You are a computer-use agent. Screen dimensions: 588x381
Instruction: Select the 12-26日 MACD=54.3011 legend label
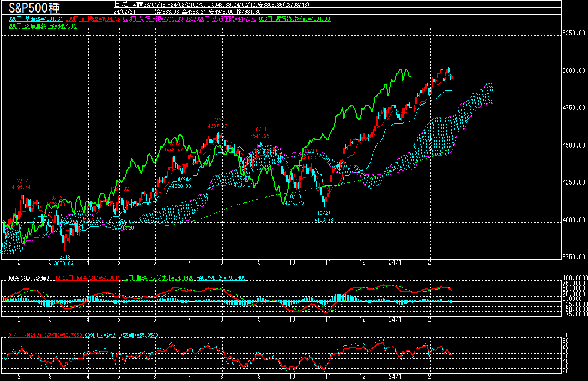(87, 278)
